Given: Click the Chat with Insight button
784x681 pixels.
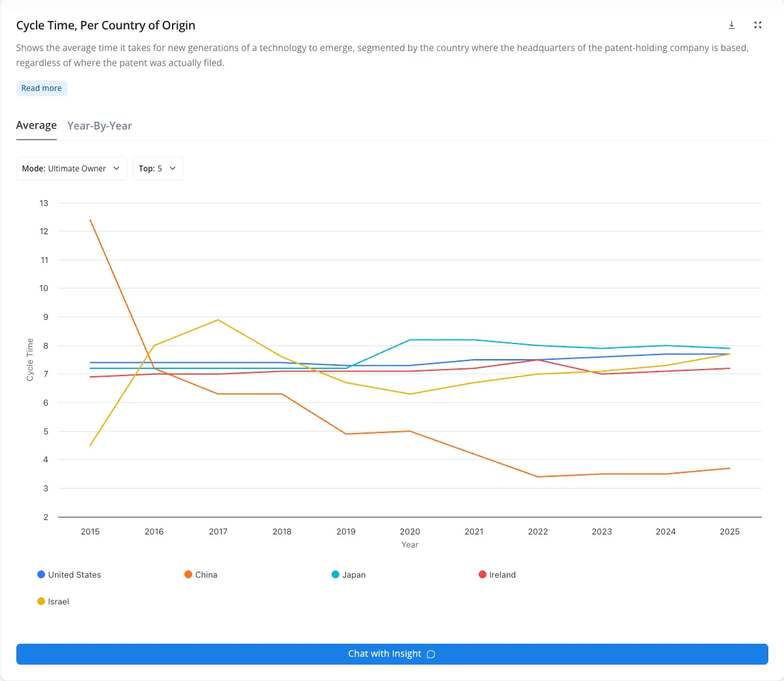Looking at the screenshot, I should (x=392, y=654).
